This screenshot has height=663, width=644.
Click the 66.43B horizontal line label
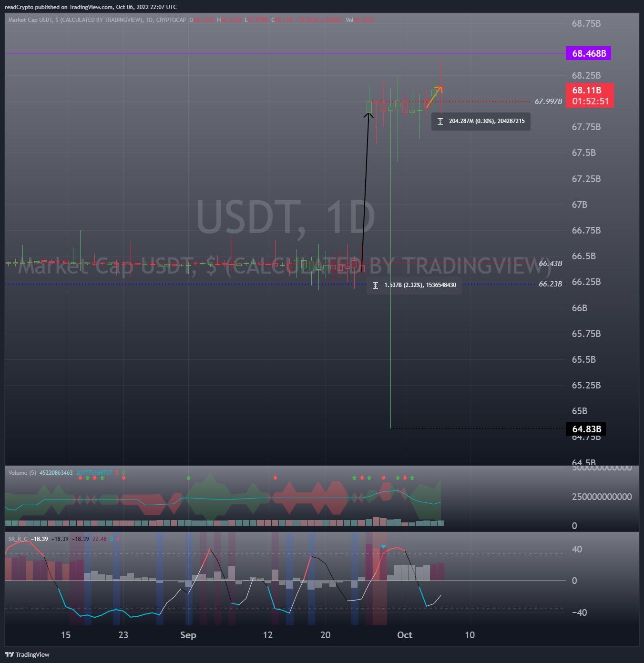(551, 264)
